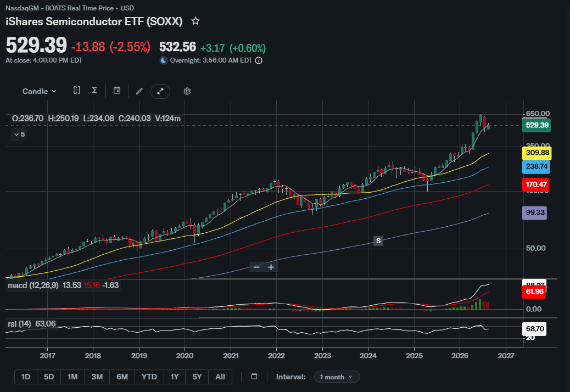Expand the 5 indicators collapse chevron
The height and width of the screenshot is (392, 570).
[x=19, y=135]
